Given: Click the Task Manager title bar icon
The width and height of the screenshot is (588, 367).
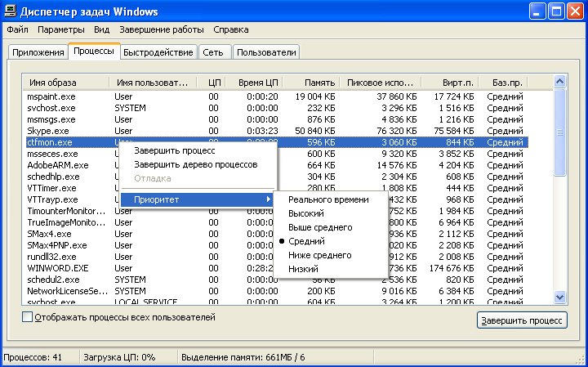Looking at the screenshot, I should [x=10, y=11].
